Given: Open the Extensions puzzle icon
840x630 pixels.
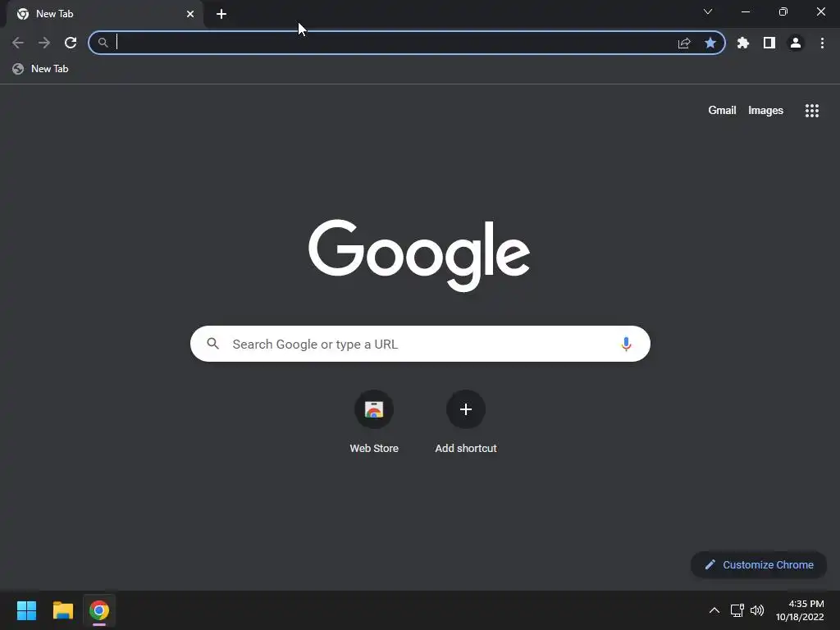Looking at the screenshot, I should tap(743, 43).
